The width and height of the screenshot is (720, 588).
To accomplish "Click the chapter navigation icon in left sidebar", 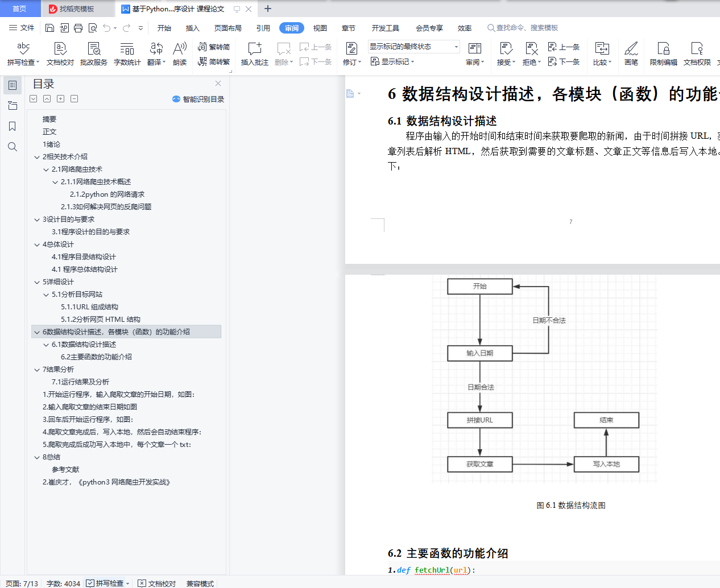I will (13, 106).
